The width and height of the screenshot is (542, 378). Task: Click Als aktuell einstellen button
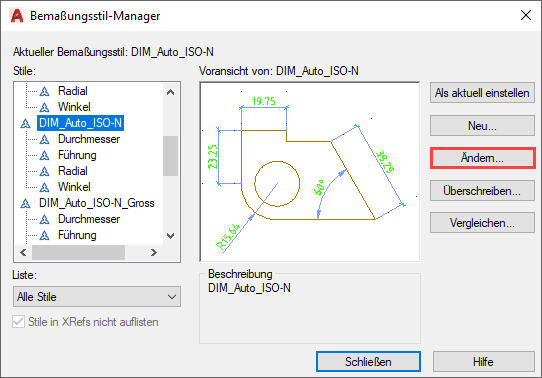click(x=483, y=93)
